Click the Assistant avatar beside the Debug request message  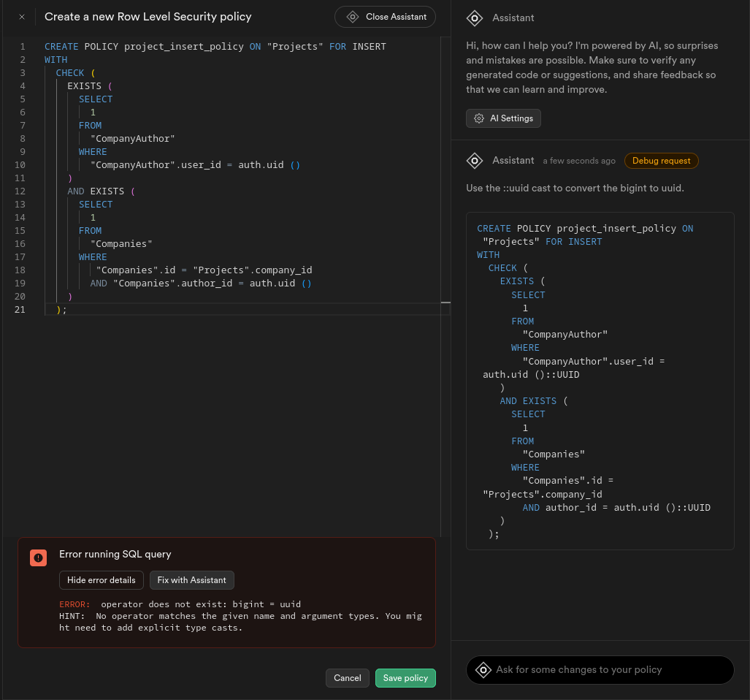coord(475,161)
